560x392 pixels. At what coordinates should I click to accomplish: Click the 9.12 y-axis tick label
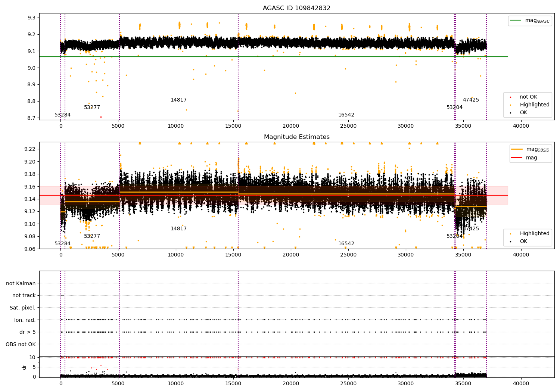[x=30, y=212]
